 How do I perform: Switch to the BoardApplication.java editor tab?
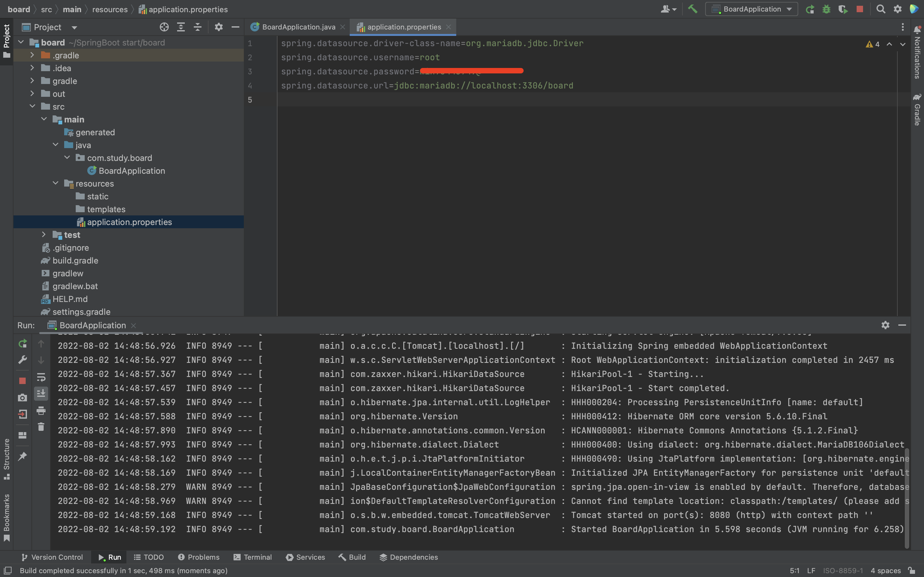click(x=298, y=27)
